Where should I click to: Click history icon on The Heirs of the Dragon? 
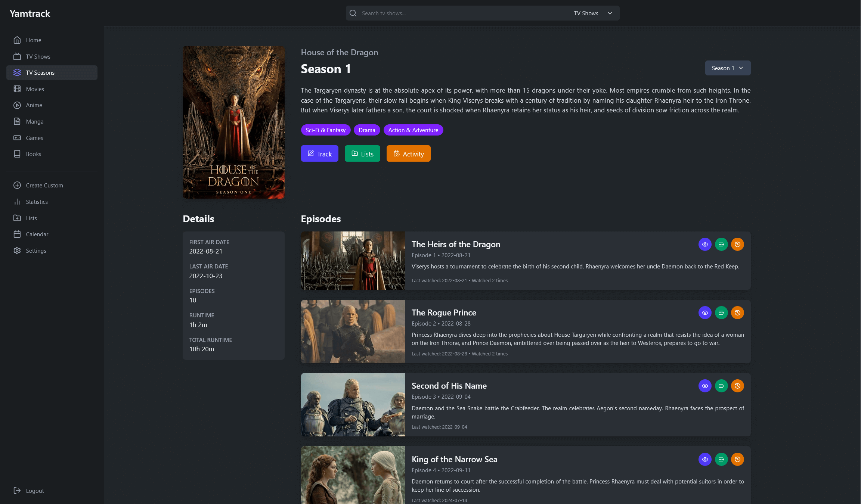click(x=737, y=245)
